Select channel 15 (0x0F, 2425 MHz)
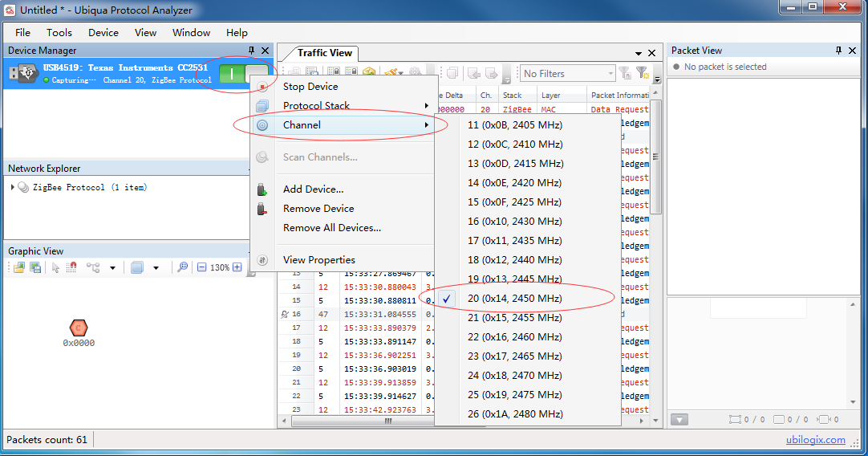Image resolution: width=868 pixels, height=456 pixels. coord(514,202)
